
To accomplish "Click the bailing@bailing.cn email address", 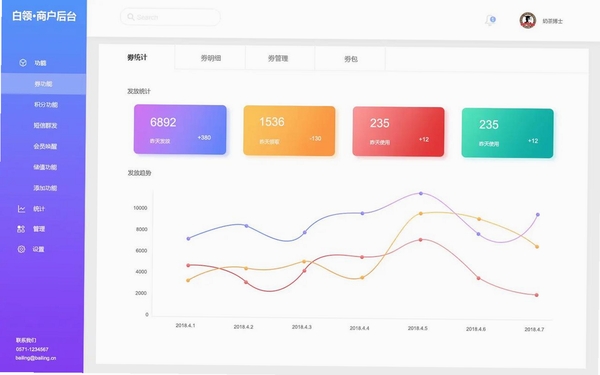I will coord(36,358).
